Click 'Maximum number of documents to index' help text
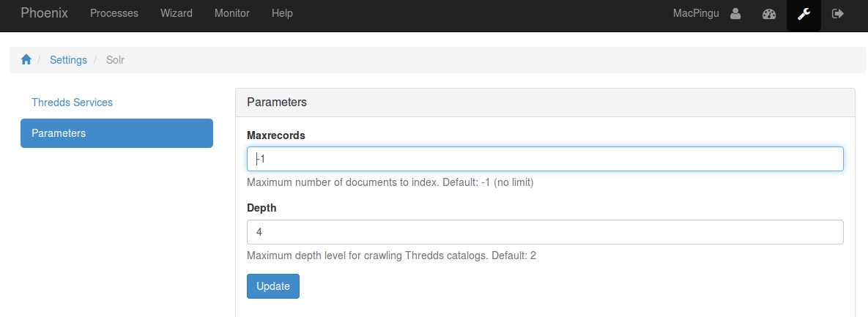Viewport: 868px width, 317px height. click(x=390, y=182)
